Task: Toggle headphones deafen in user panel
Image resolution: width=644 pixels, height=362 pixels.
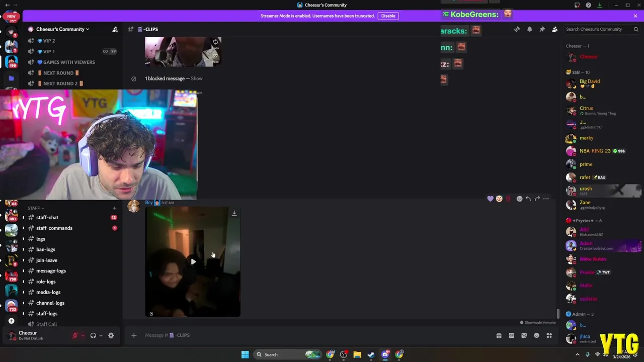Action: [x=93, y=335]
